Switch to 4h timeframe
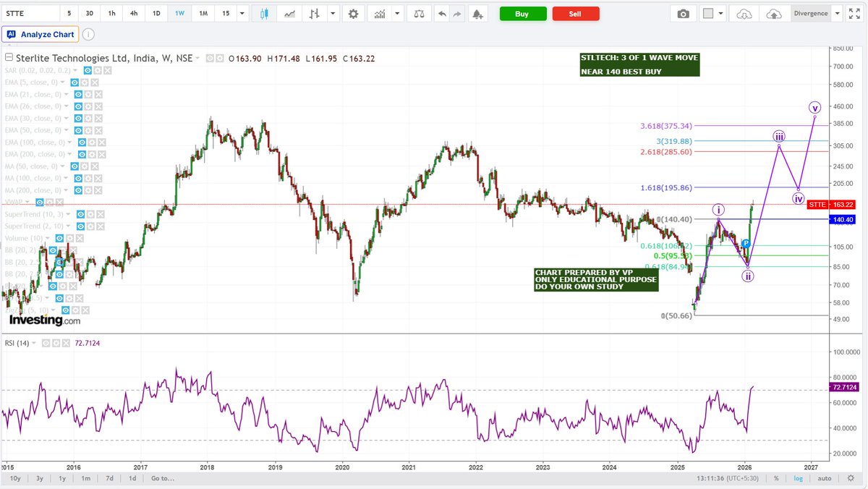This screenshot has height=489, width=868. point(135,14)
